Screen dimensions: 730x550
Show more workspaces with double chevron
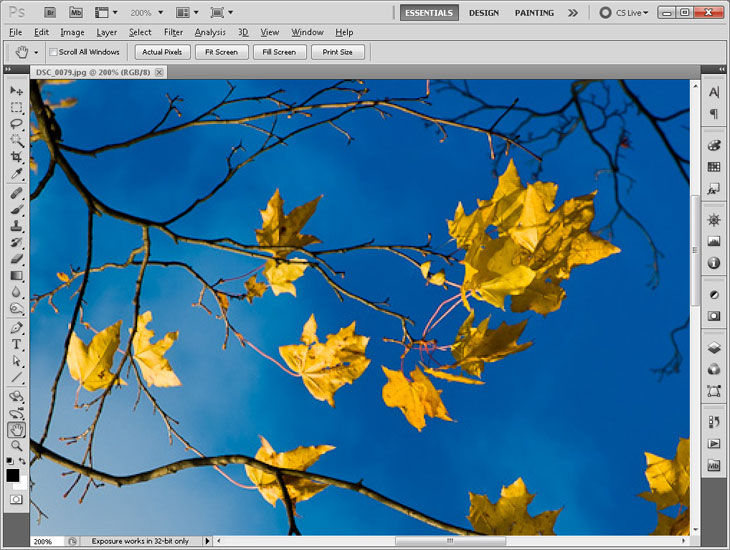(573, 13)
